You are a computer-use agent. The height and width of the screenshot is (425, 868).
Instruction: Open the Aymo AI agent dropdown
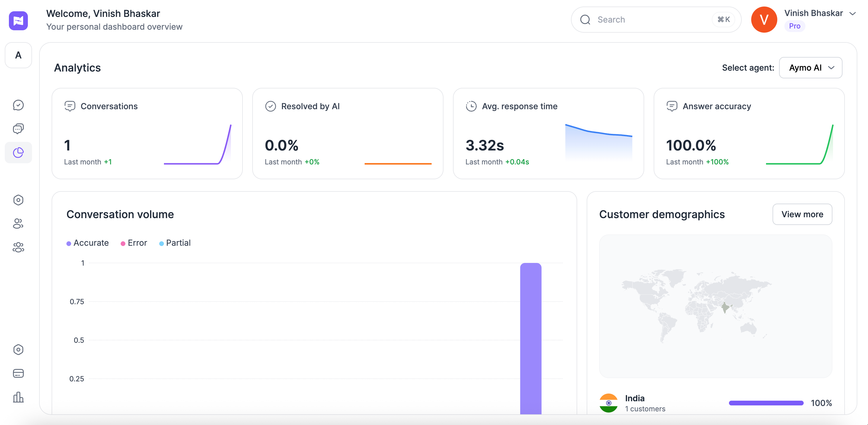[x=811, y=68]
